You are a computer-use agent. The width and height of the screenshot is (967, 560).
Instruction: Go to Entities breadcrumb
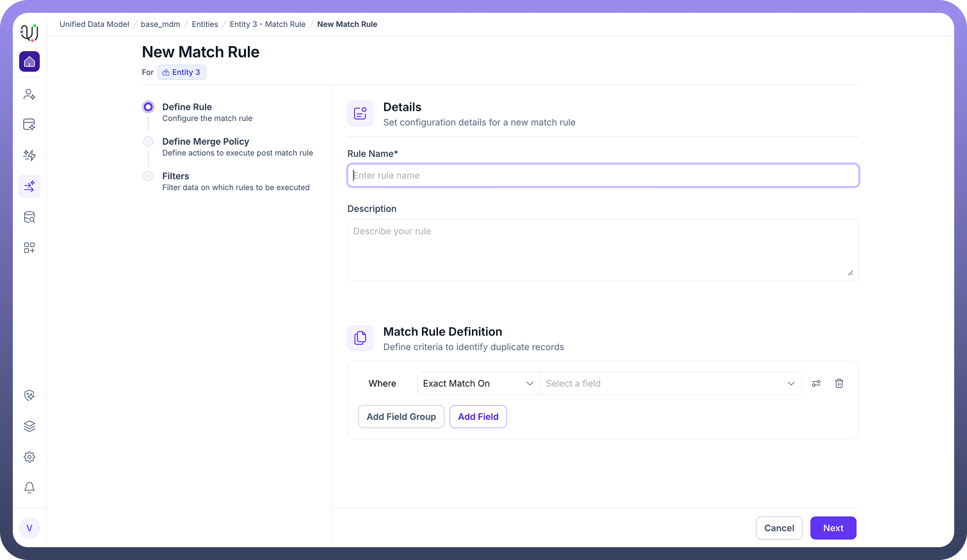[x=205, y=24]
